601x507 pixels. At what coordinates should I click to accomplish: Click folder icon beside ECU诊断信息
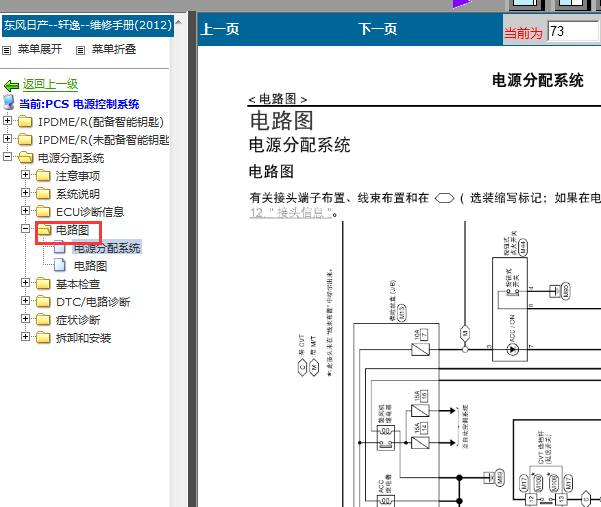click(43, 212)
